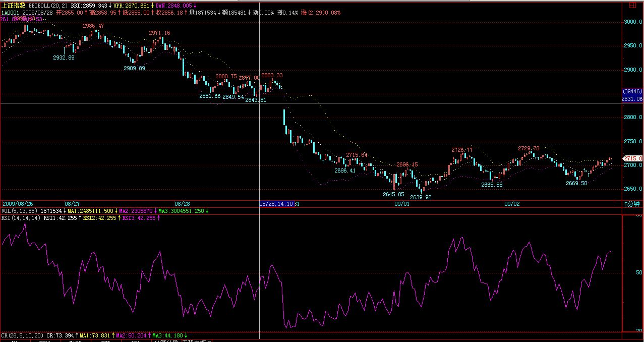Click the turnover figure 额185481

click(x=233, y=12)
